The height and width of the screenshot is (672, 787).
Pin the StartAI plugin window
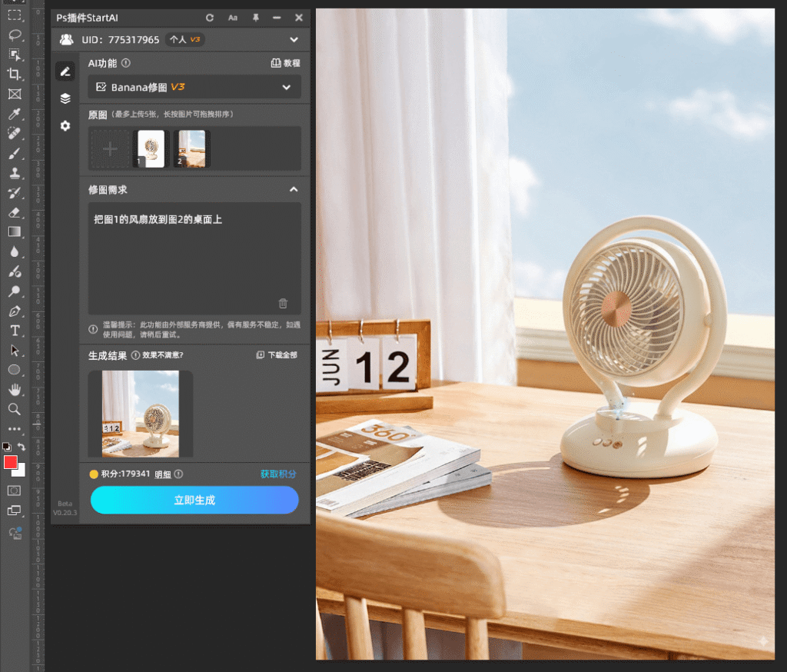255,17
